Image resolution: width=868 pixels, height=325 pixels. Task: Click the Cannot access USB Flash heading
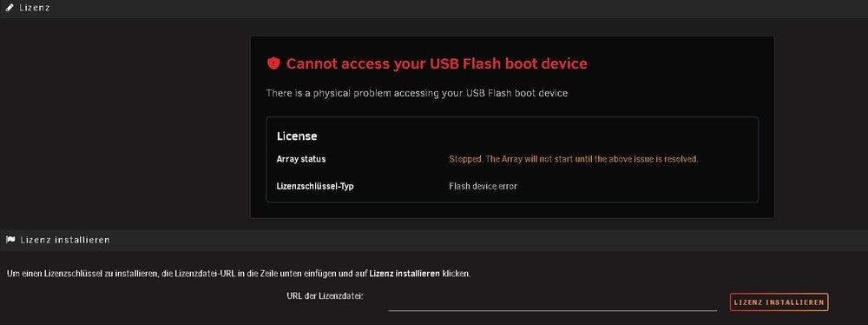437,63
